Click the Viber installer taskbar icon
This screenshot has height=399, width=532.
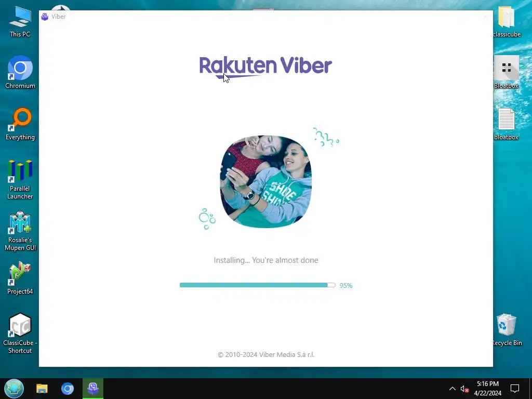93,389
